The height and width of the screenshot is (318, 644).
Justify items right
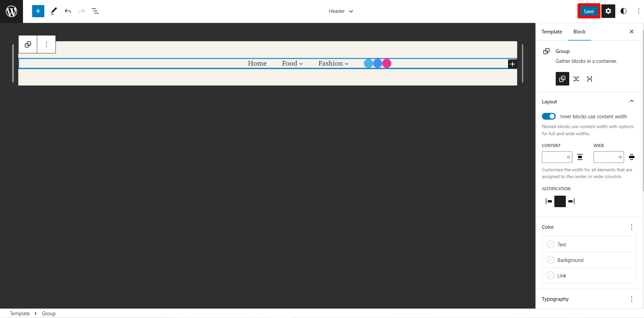(572, 201)
